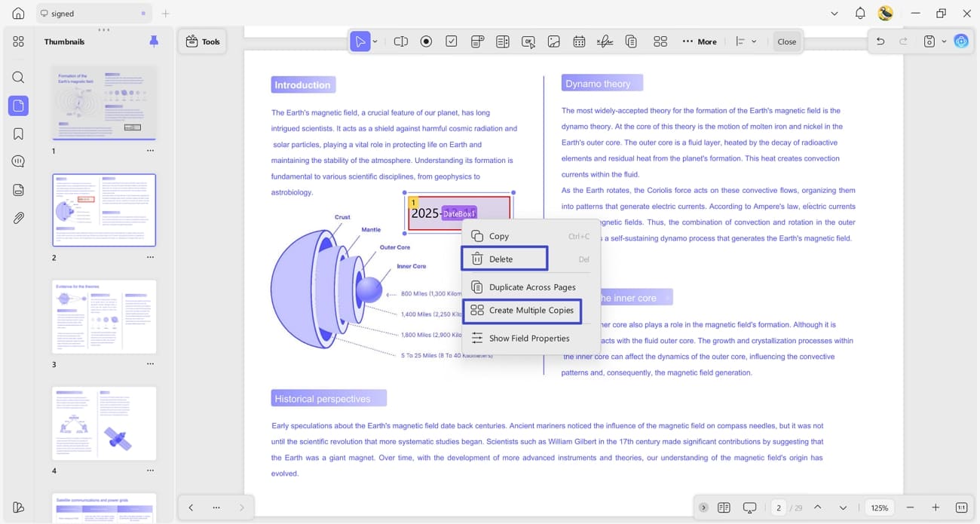Add a radio button form field
The width and height of the screenshot is (980, 524).
(x=426, y=41)
